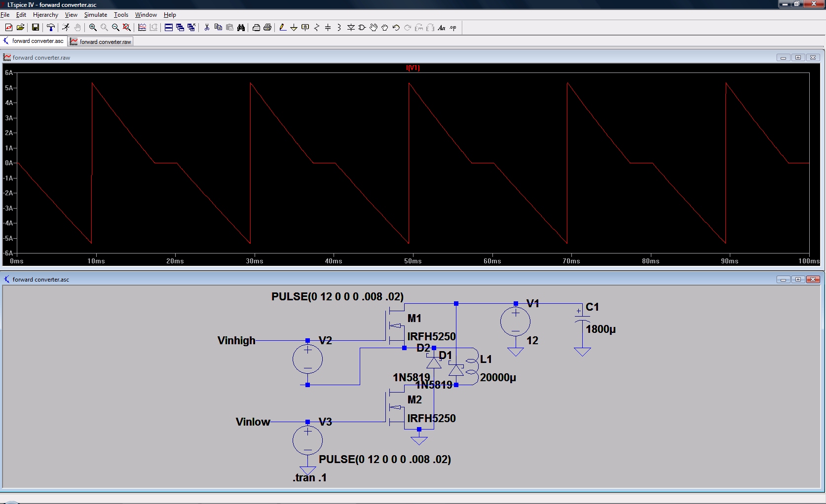Select the SPICE directive '.op' tool

click(x=453, y=28)
